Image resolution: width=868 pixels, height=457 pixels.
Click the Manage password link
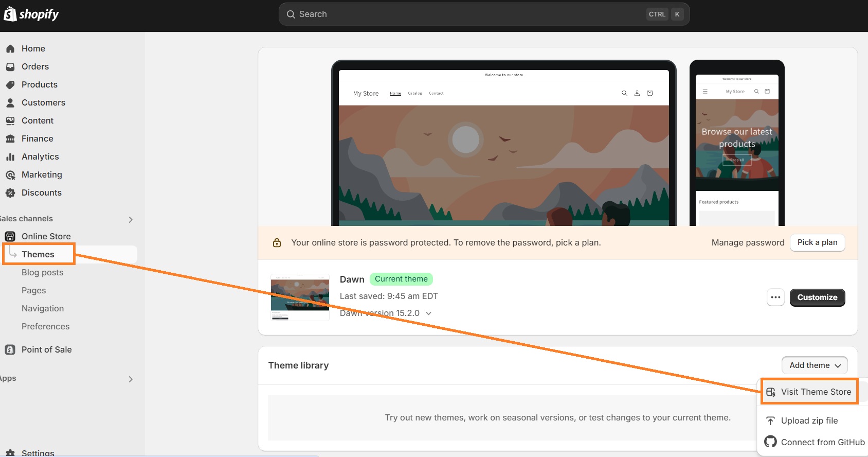748,242
